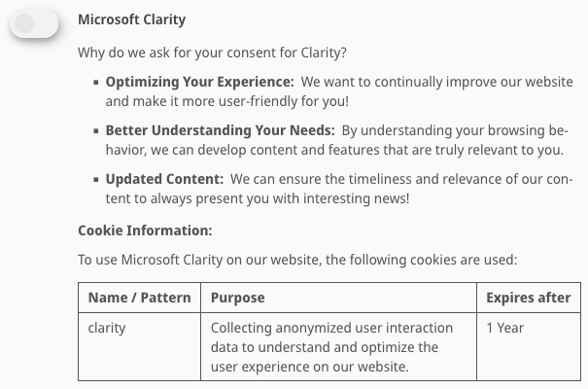The image size is (588, 389).
Task: Click the 'Better Understanding Your Needs' bold label
Action: click(220, 131)
